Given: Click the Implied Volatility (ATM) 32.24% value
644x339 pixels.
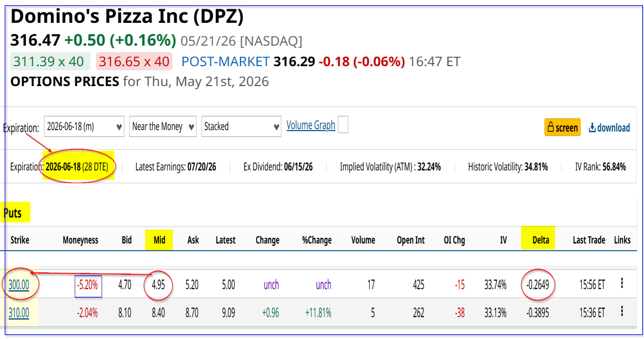Looking at the screenshot, I should click(429, 167).
